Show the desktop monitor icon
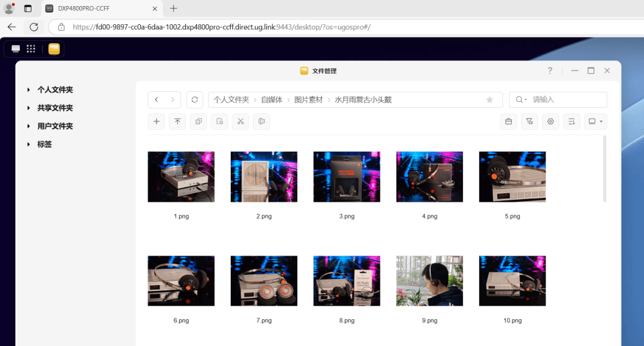This screenshot has height=346, width=644. [x=15, y=49]
